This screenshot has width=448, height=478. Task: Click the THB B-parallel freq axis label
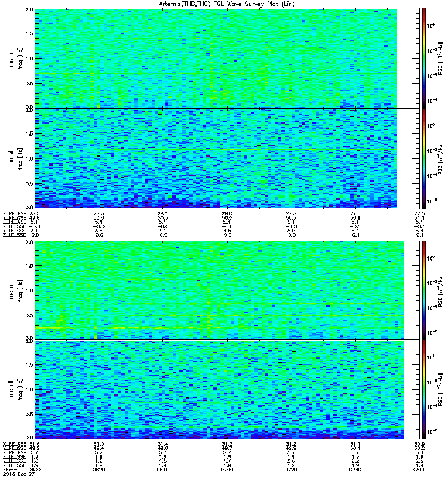coord(16,158)
